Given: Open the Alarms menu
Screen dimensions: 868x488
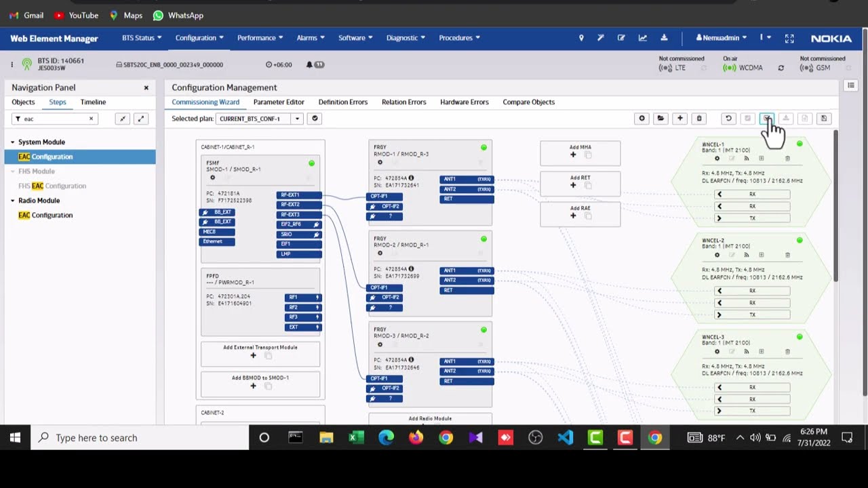Looking at the screenshot, I should tap(311, 38).
